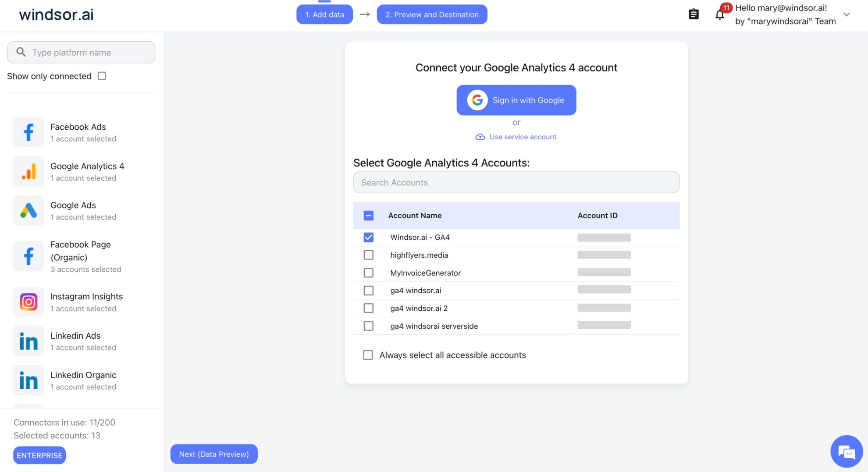Click the Linkedin Ads icon

(x=28, y=341)
